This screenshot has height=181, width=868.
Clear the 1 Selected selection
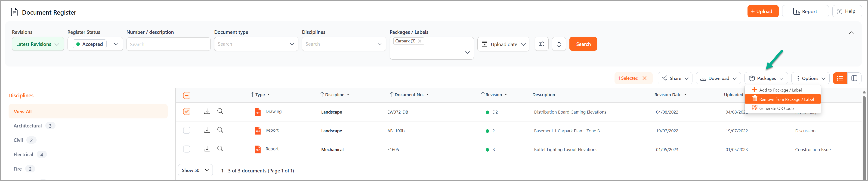coord(644,78)
